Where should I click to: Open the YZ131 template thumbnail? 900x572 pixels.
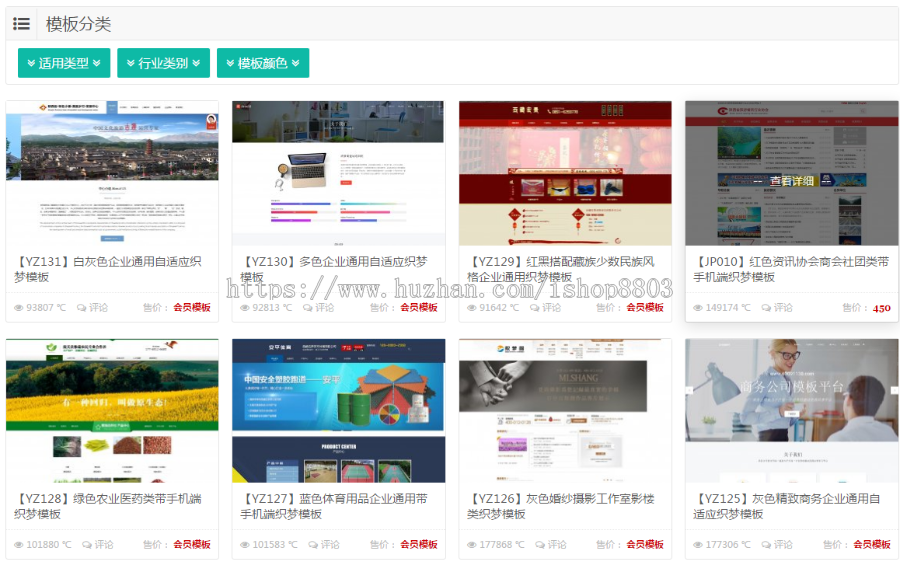tap(112, 173)
